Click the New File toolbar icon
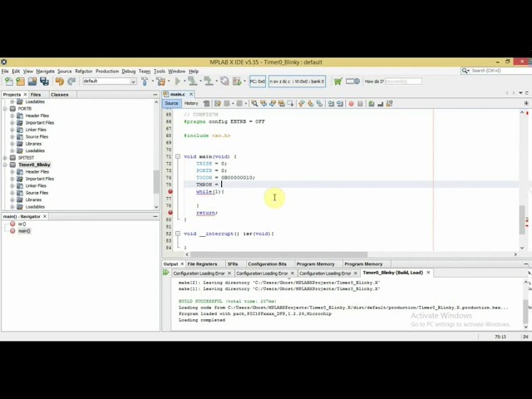Screen dimensions: 532x399 (7, 81)
